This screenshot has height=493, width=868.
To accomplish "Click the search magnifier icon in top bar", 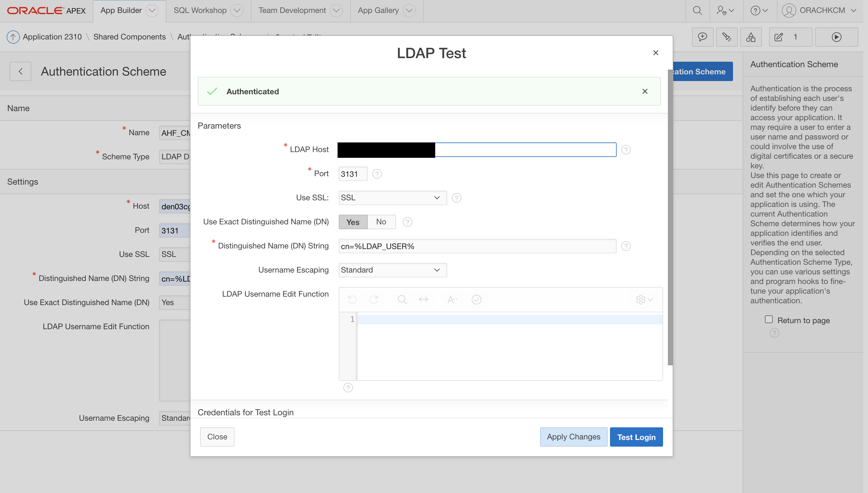I will click(x=697, y=11).
